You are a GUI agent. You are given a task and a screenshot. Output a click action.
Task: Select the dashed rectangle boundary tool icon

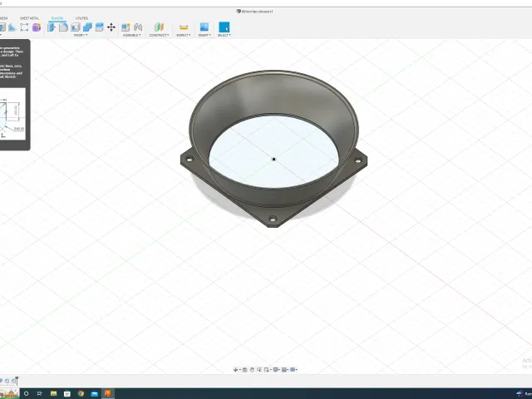pyautogui.click(x=24, y=27)
